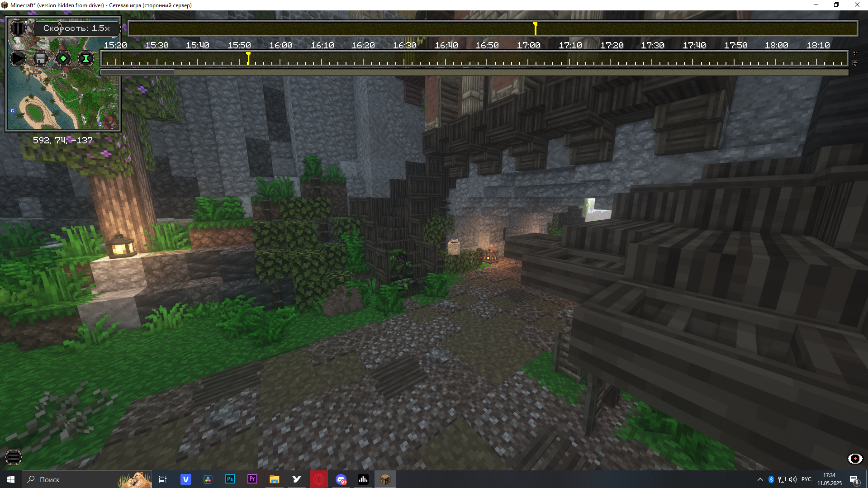Pause the replay playback

(18, 28)
